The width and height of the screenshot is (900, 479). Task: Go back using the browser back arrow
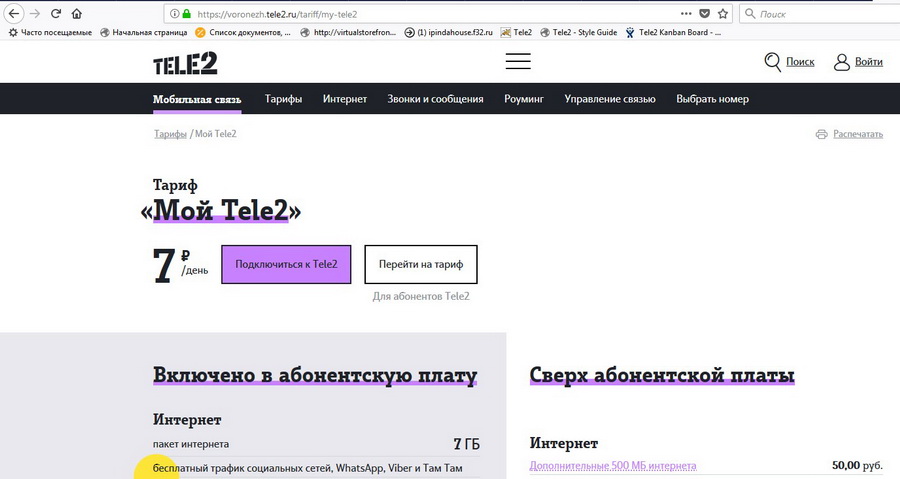pos(14,14)
